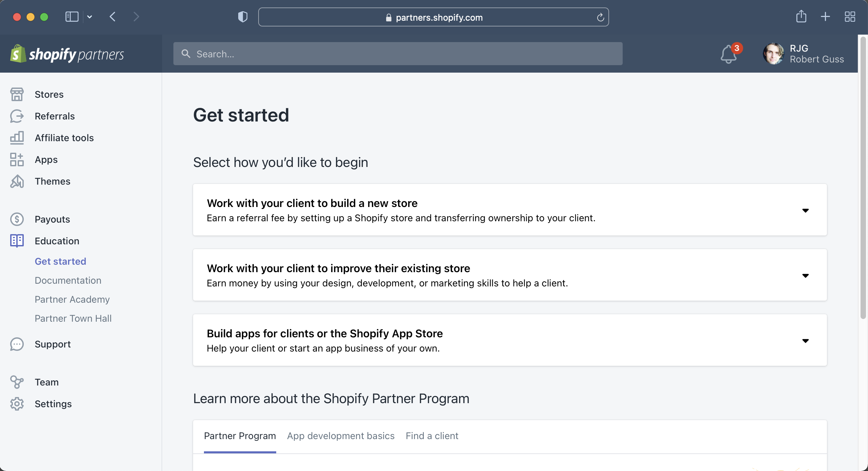868x471 pixels.
Task: Click the Shopify Partners logo
Action: 67,54
